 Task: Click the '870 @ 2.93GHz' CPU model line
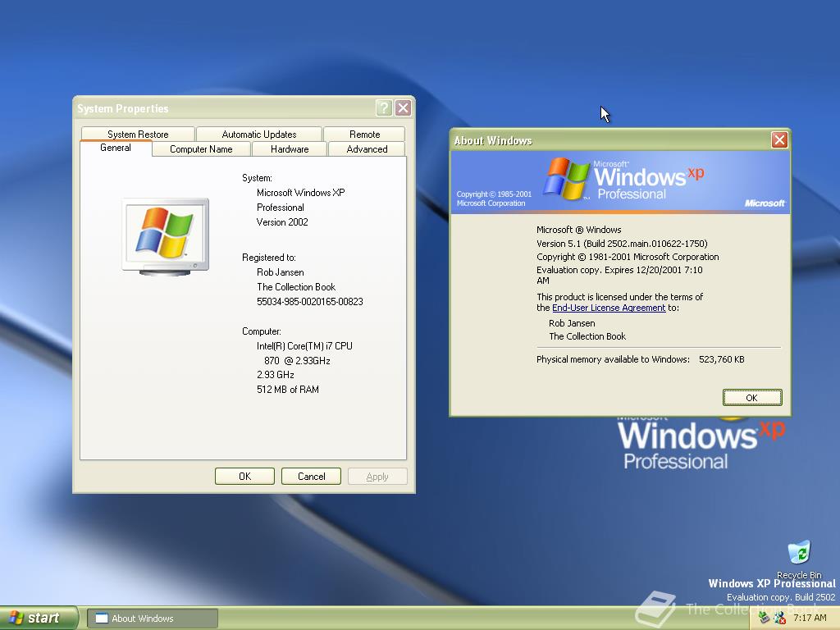click(x=297, y=361)
